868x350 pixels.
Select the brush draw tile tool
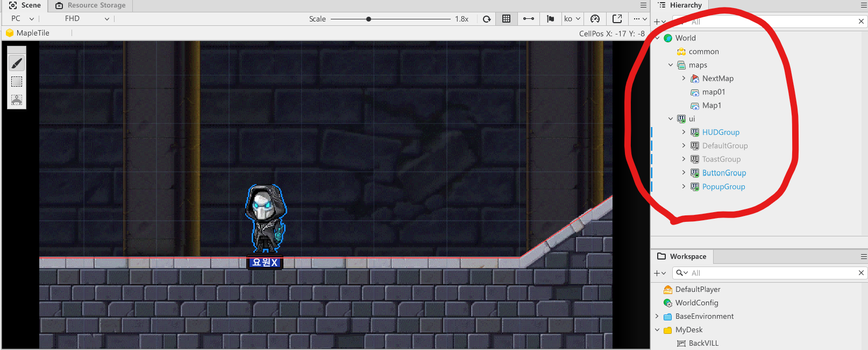17,64
